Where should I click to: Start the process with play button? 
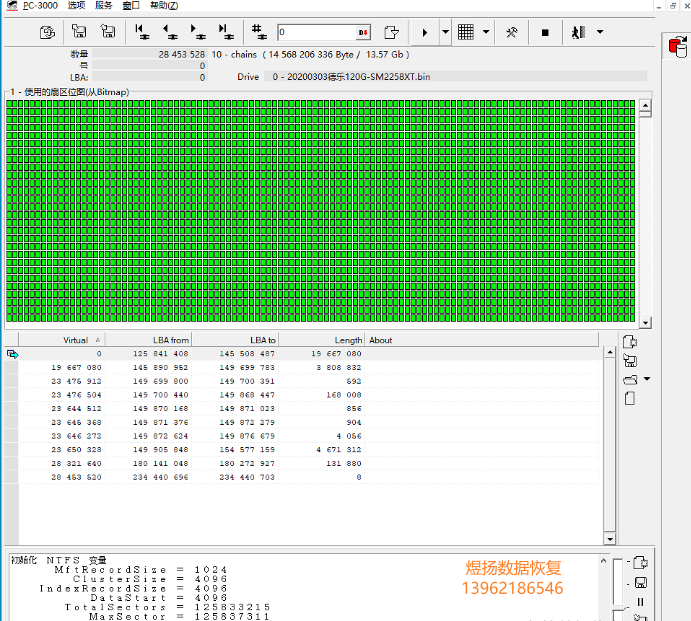point(425,32)
